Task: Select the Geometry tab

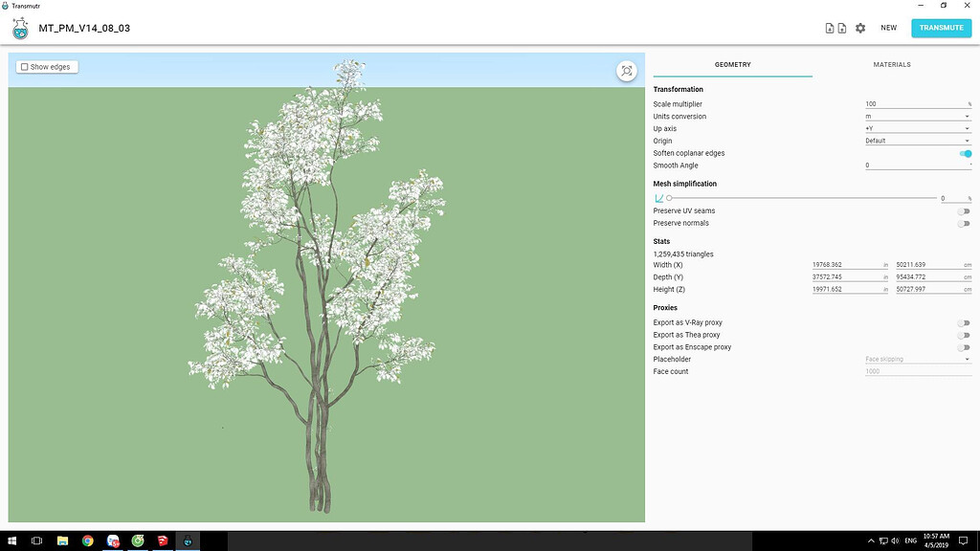Action: point(732,65)
